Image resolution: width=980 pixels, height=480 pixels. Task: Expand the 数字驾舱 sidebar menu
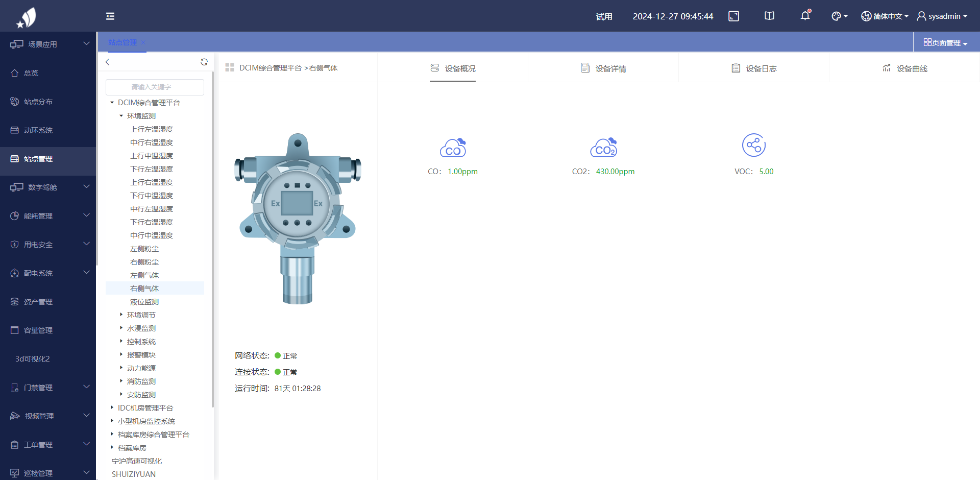[48, 187]
